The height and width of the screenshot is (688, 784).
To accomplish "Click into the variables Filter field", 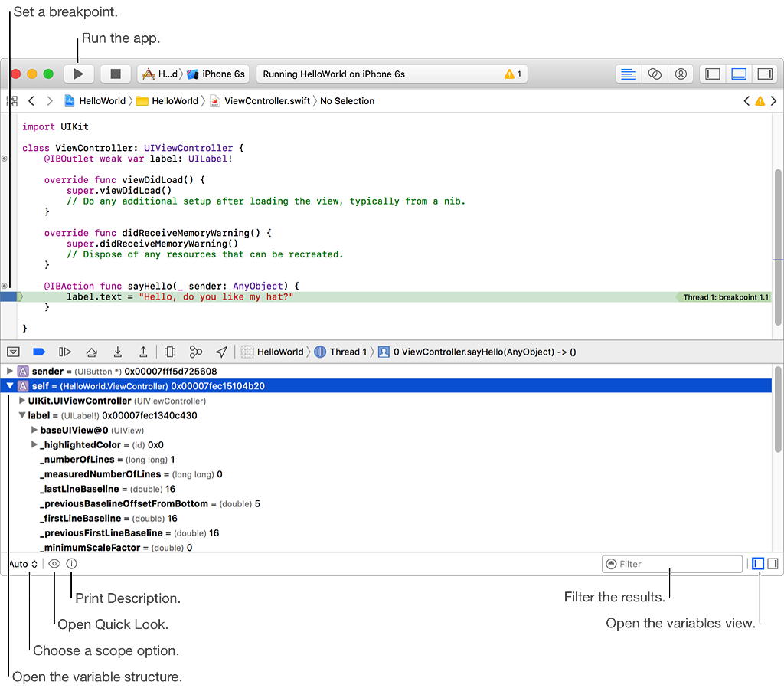I will pos(672,564).
